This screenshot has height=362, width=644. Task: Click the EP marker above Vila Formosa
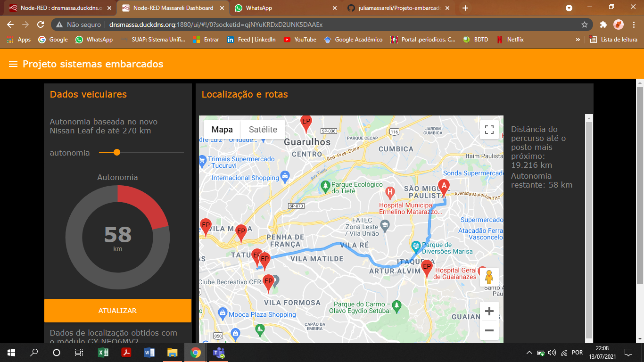268,283
